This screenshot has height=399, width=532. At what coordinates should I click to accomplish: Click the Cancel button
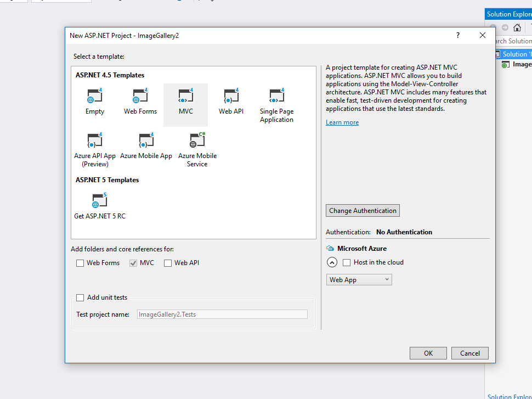coord(469,353)
